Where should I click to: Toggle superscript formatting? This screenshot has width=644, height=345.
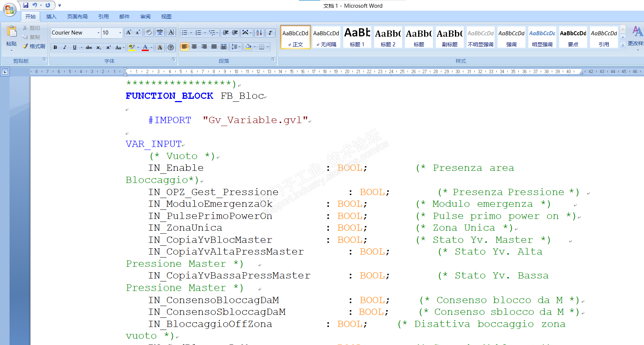tap(108, 47)
